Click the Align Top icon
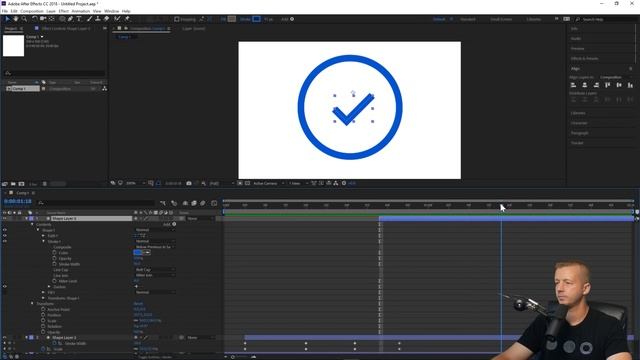Image resolution: width=640 pixels, height=360 pixels. tap(608, 85)
